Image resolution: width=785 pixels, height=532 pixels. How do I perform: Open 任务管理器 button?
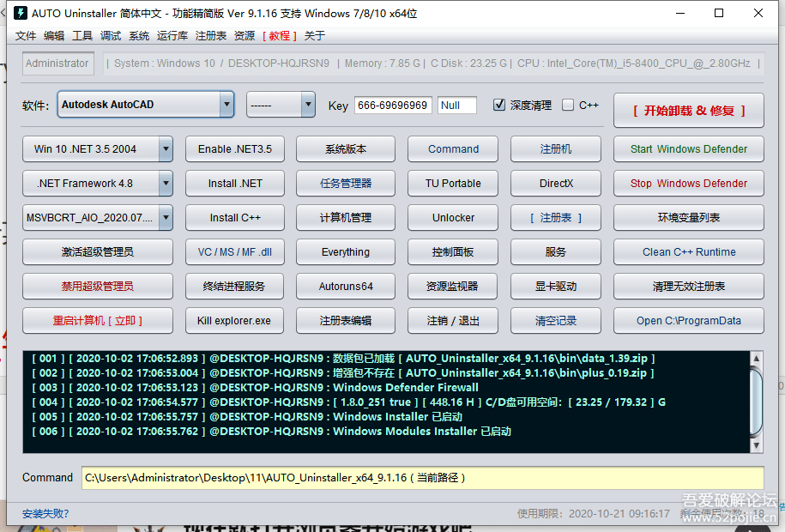click(x=346, y=184)
